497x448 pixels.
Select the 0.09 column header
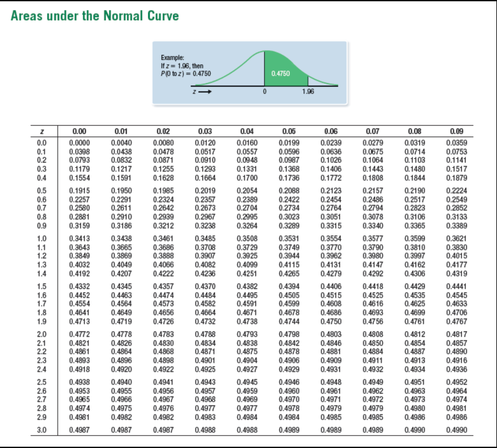457,131
